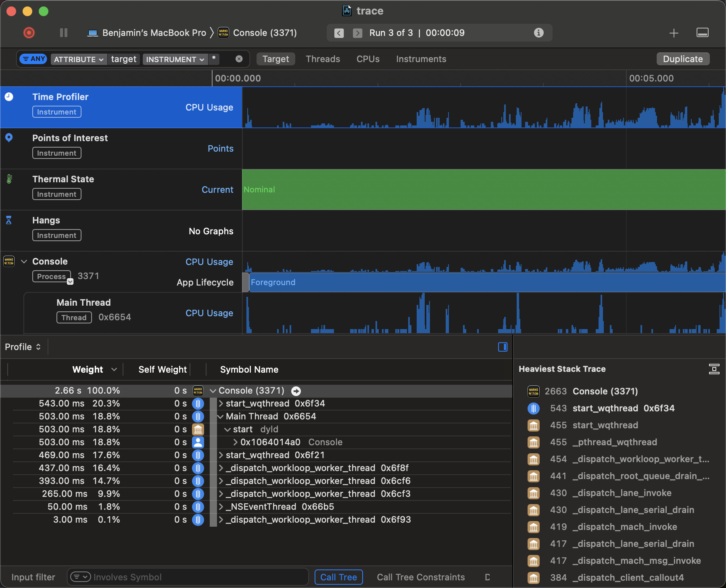The image size is (726, 588).
Task: Toggle the extended detail sidebar button
Action: tap(503, 347)
